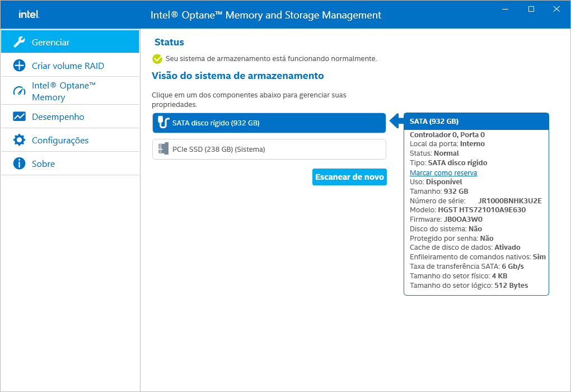Click Cache de disco de dados: Ativado
The width and height of the screenshot is (571, 392).
pyautogui.click(x=465, y=248)
